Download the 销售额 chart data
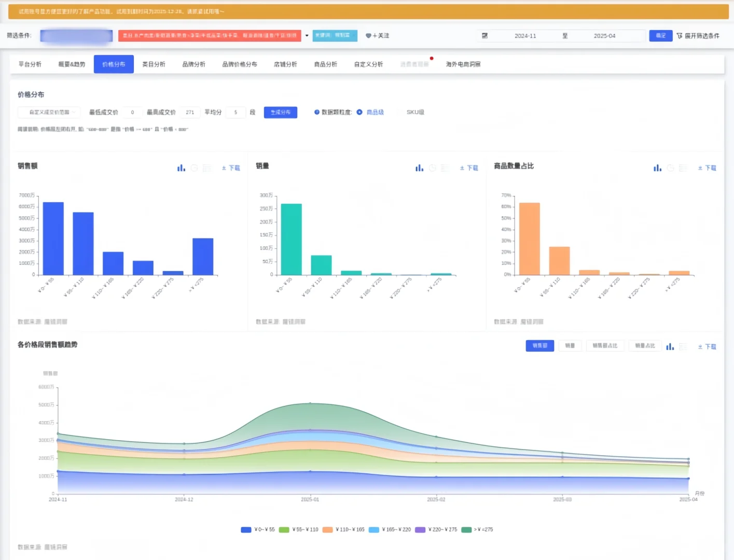Image resolution: width=734 pixels, height=560 pixels. point(231,168)
